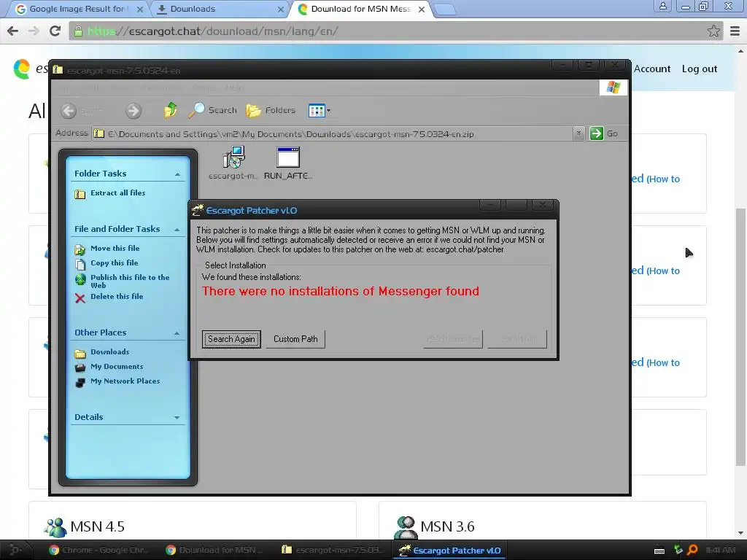Image resolution: width=747 pixels, height=560 pixels.
Task: Click the Copy this file icon
Action: (80, 264)
